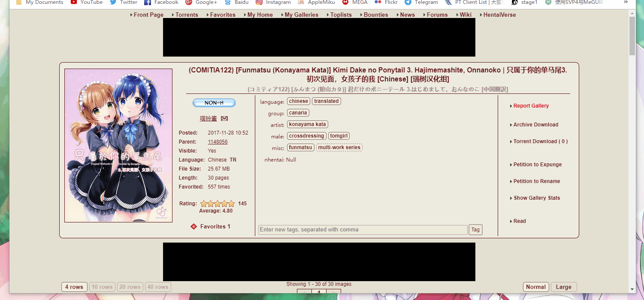The image size is (644, 300).
Task: Open My Home page
Action: (260, 15)
